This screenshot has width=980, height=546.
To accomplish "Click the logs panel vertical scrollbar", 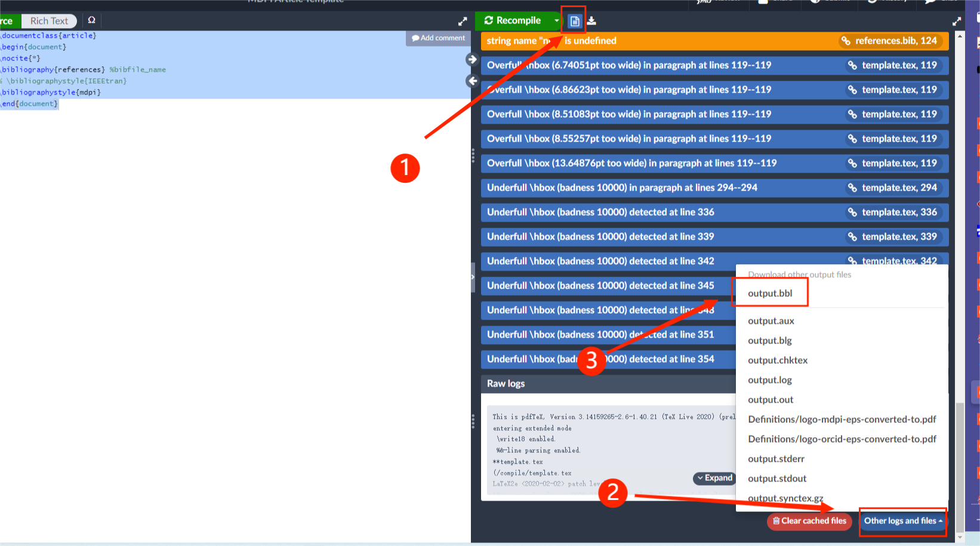I will click(x=960, y=466).
